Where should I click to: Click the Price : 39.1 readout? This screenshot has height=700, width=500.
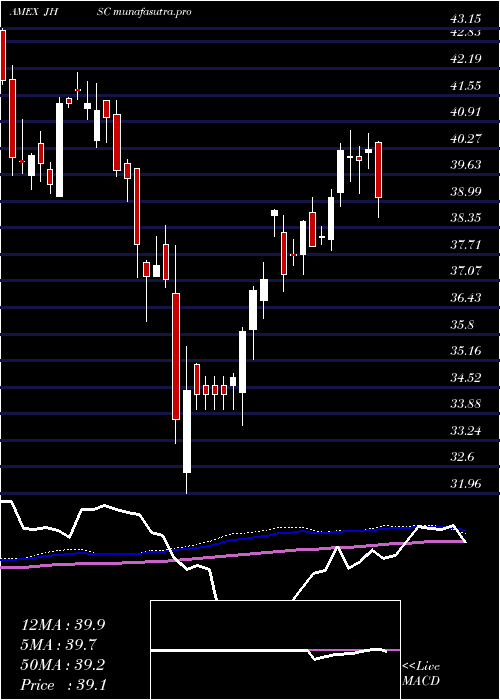pyautogui.click(x=63, y=685)
